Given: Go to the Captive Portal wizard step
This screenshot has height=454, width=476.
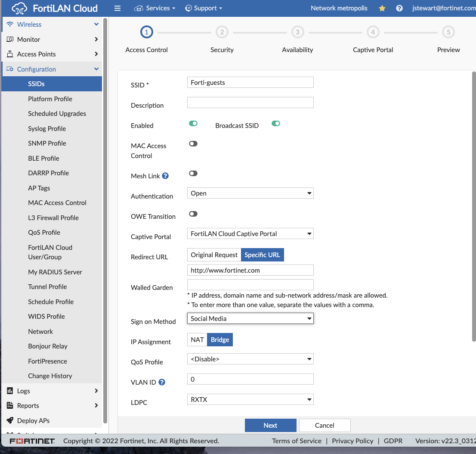Looking at the screenshot, I should (373, 32).
